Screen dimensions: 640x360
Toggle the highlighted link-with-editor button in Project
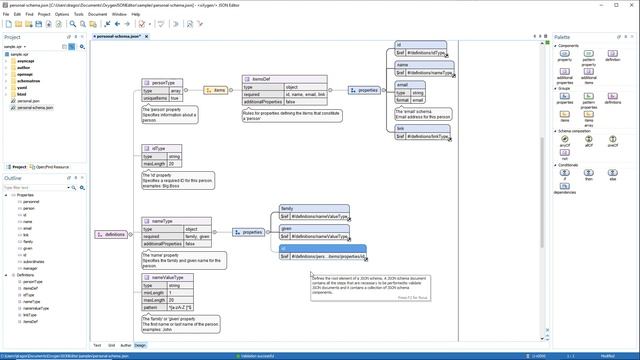[x=72, y=47]
